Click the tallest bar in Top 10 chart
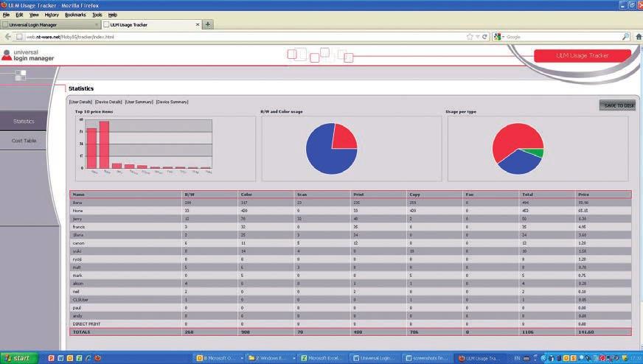 click(104, 144)
